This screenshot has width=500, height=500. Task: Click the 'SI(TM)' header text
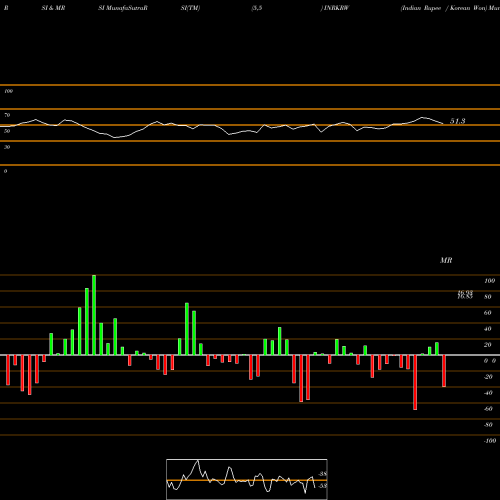(190, 8)
